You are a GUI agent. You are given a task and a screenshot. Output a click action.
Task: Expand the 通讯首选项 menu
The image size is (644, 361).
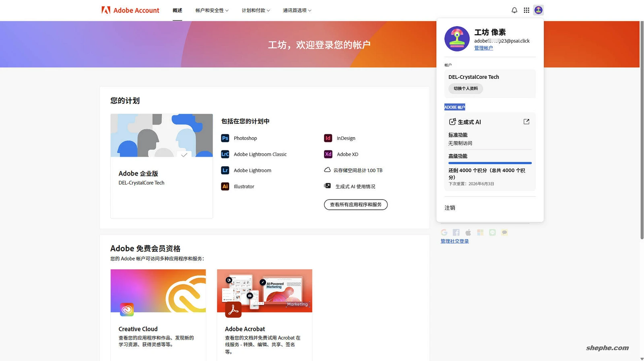[297, 10]
